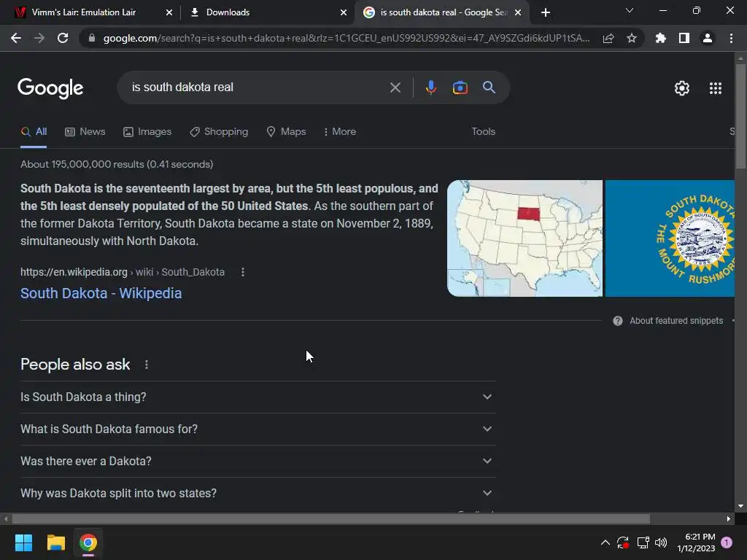This screenshot has width=747, height=560.
Task: Click the scroll right arrow
Action: [729, 518]
